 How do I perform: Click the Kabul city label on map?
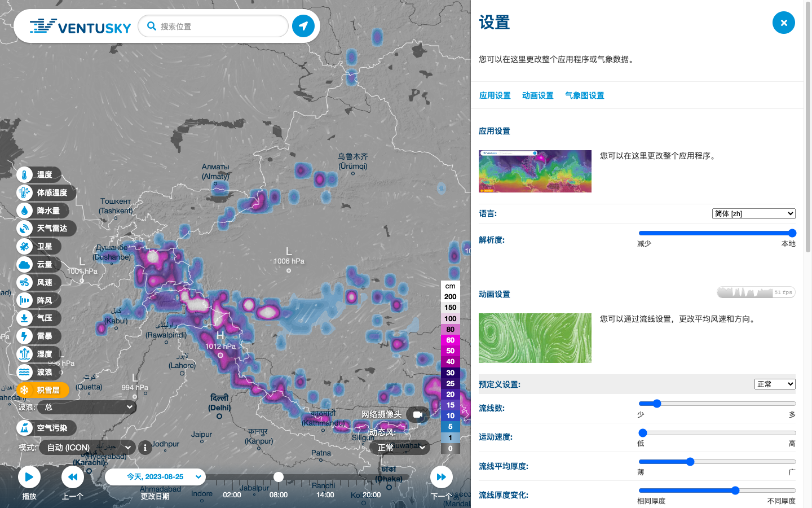(116, 316)
